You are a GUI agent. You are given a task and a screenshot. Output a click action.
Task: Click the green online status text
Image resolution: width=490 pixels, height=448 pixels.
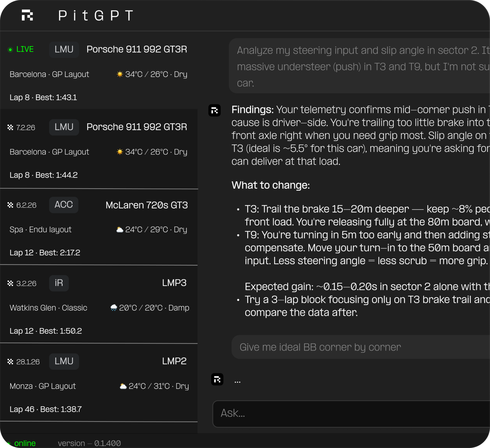(25, 443)
